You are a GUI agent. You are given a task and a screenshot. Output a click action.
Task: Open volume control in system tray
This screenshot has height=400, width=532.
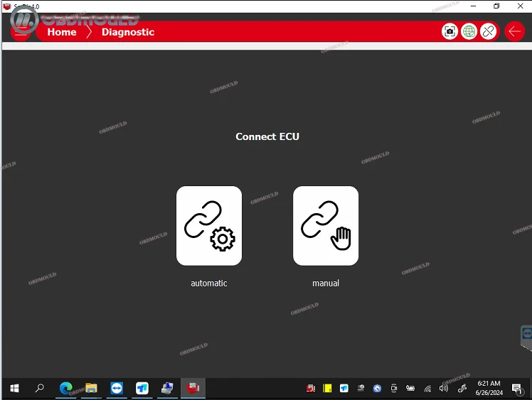[x=444, y=388]
